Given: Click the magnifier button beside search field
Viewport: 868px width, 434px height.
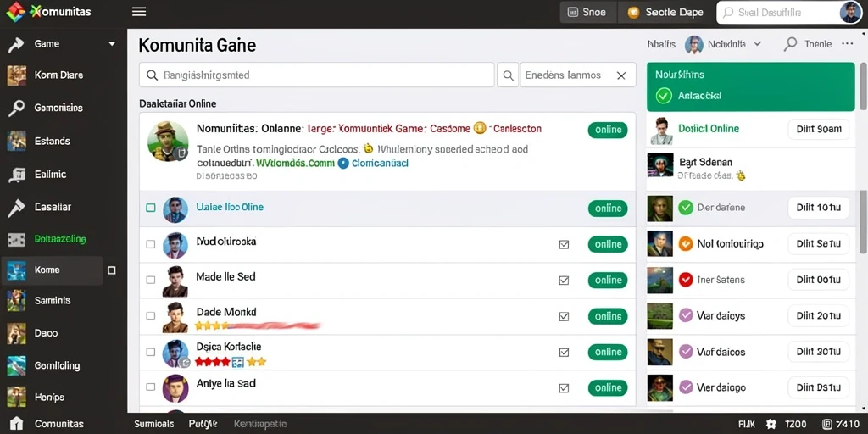Looking at the screenshot, I should 508,75.
